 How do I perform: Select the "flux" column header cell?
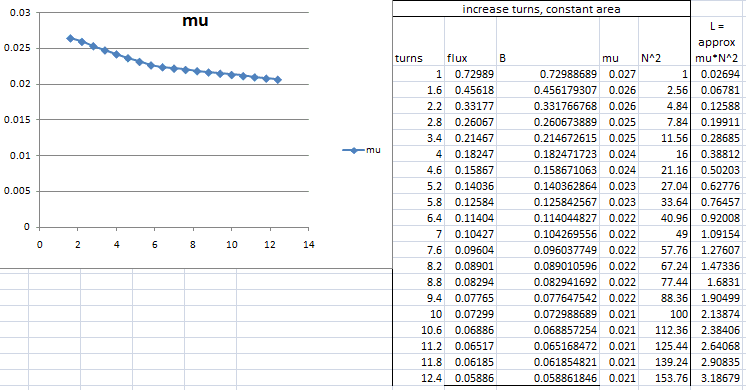tap(471, 41)
